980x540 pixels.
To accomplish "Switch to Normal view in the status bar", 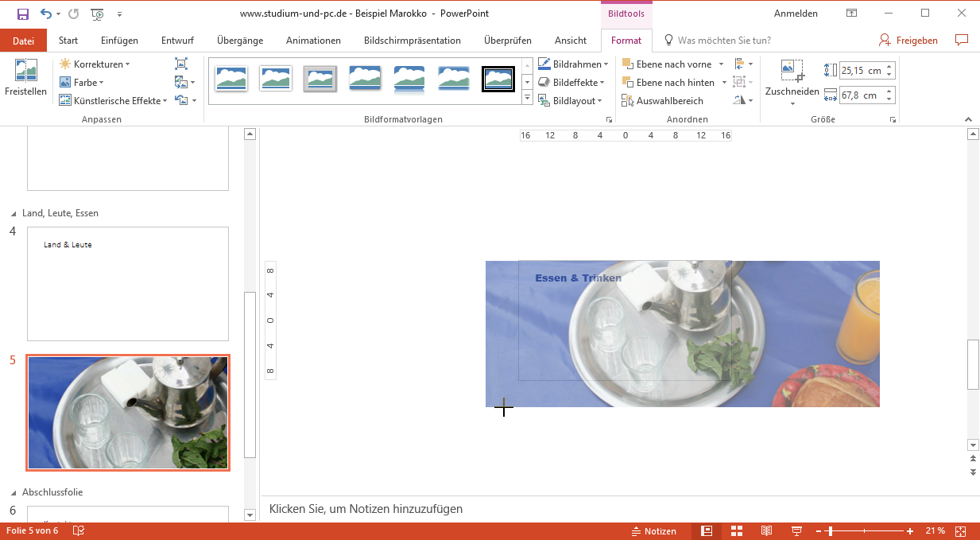I will (707, 531).
